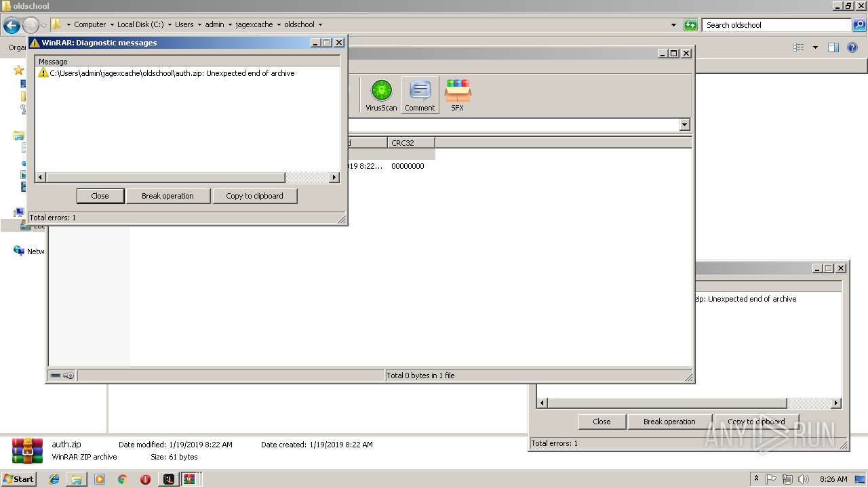
Task: Start search with the magnifier icon
Action: [x=859, y=25]
